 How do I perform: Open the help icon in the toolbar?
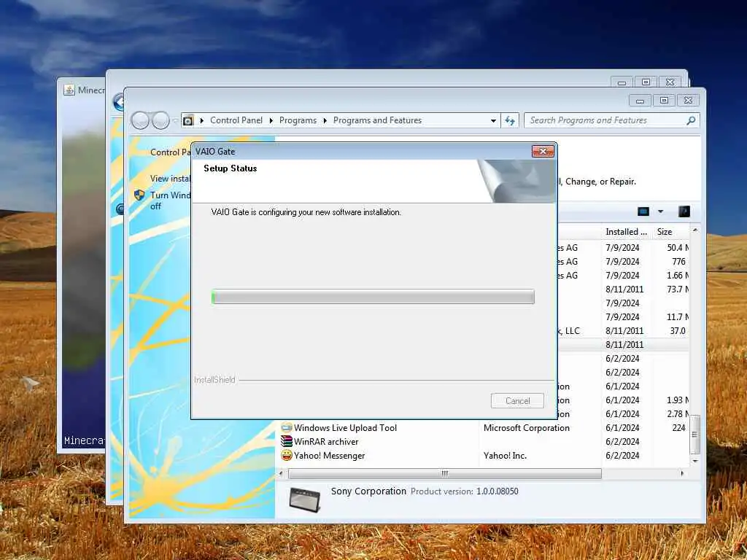coord(684,211)
